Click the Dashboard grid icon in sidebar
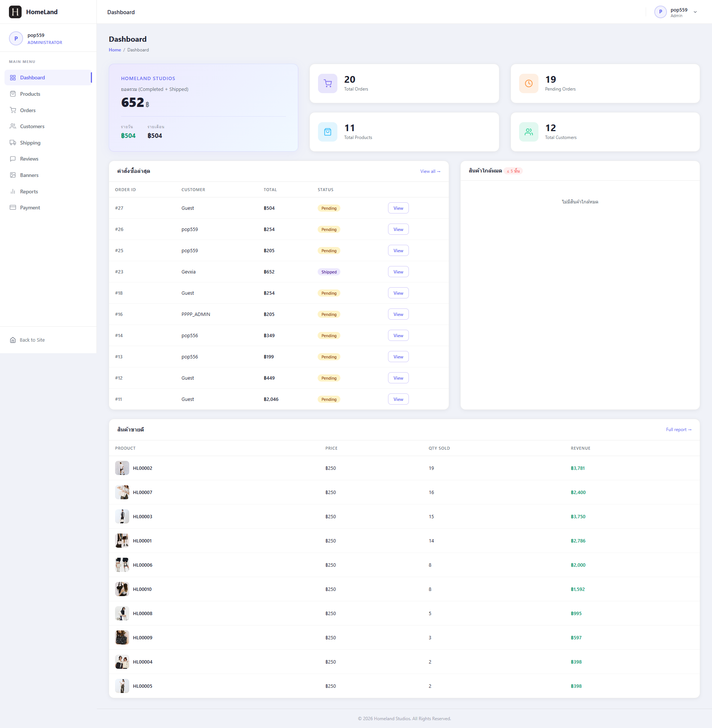The height and width of the screenshot is (728, 712). (13, 77)
